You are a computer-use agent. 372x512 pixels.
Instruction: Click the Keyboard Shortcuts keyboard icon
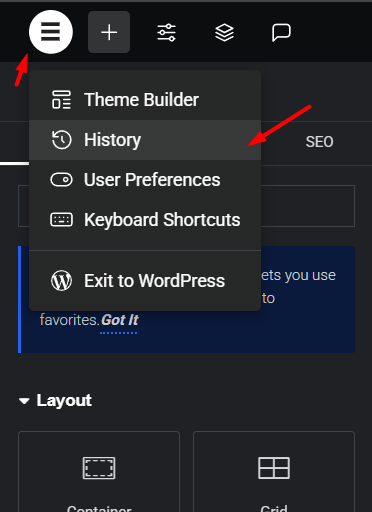pyautogui.click(x=61, y=220)
